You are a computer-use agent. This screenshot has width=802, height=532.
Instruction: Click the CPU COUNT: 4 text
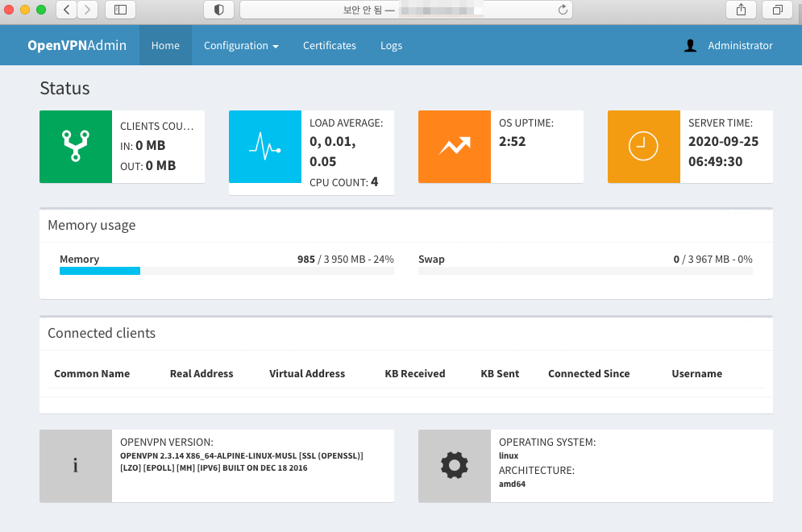pyautogui.click(x=343, y=182)
